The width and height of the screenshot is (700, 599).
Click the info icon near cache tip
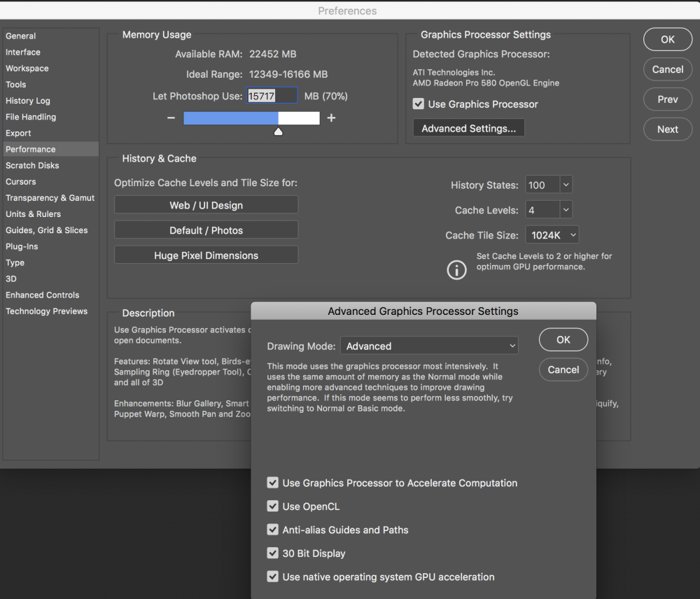456,270
